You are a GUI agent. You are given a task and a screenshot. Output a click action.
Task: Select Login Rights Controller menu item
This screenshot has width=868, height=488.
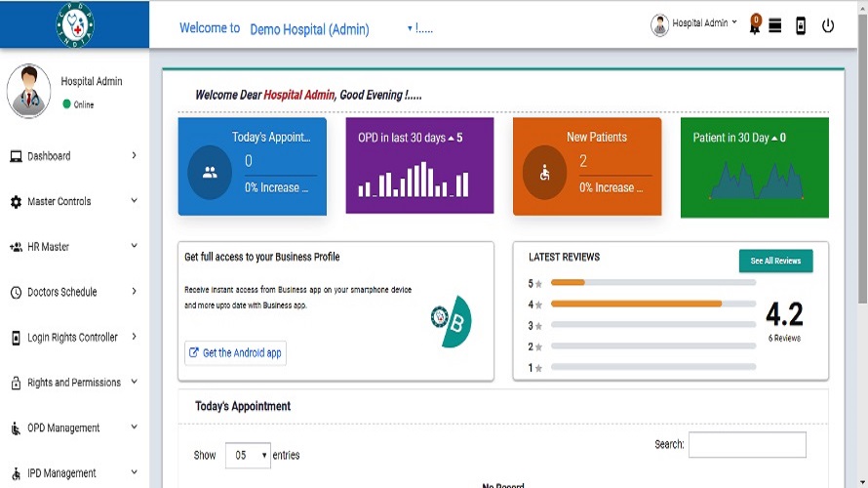74,338
